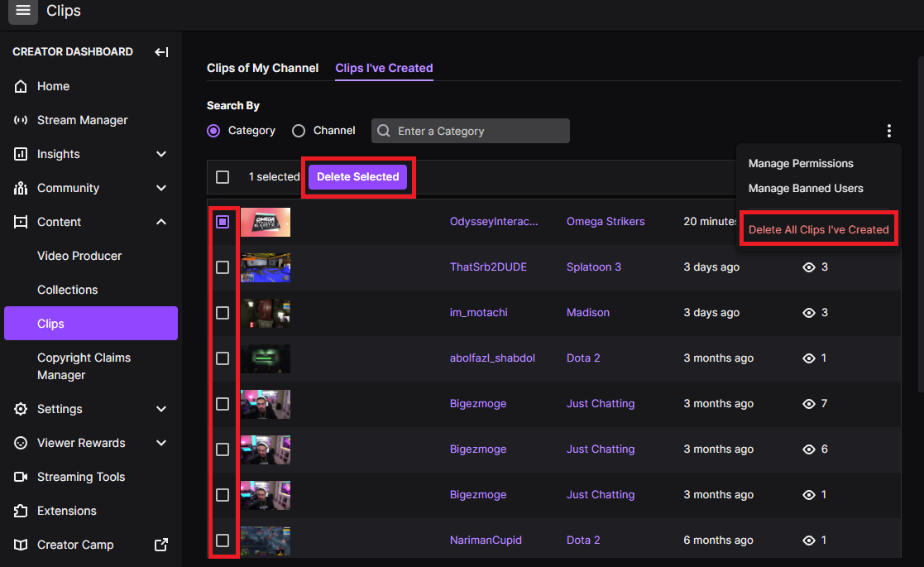Open the Splatoon 3 category link
924x567 pixels.
click(594, 267)
